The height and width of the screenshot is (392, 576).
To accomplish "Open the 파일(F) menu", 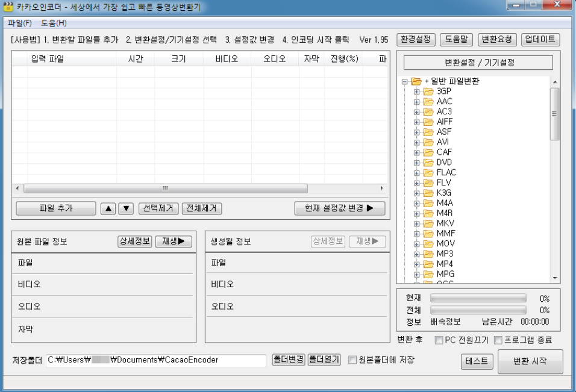I will [19, 23].
